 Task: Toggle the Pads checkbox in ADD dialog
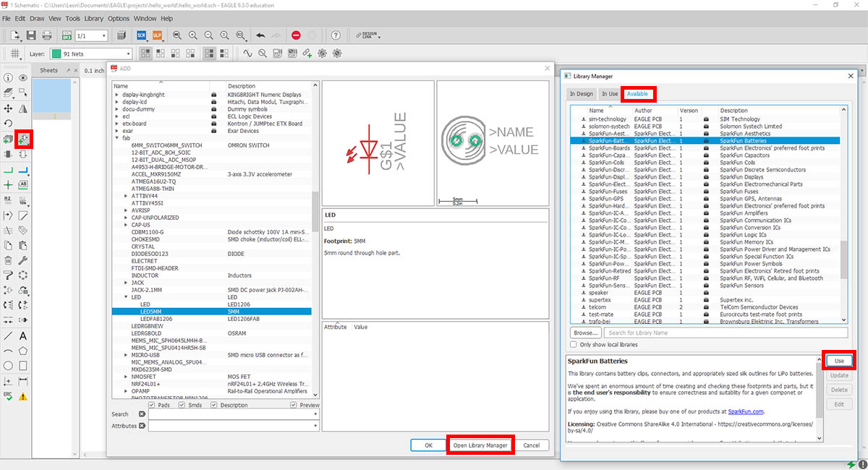(152, 406)
